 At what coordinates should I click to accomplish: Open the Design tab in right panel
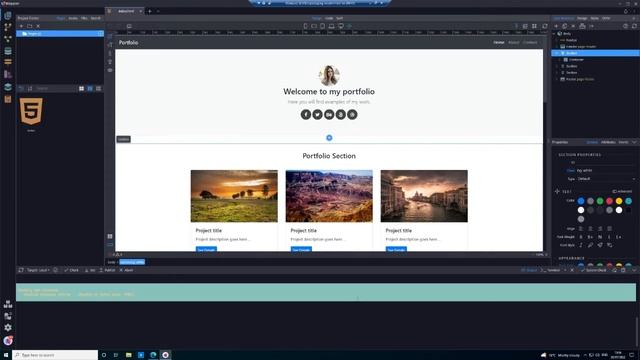point(582,18)
